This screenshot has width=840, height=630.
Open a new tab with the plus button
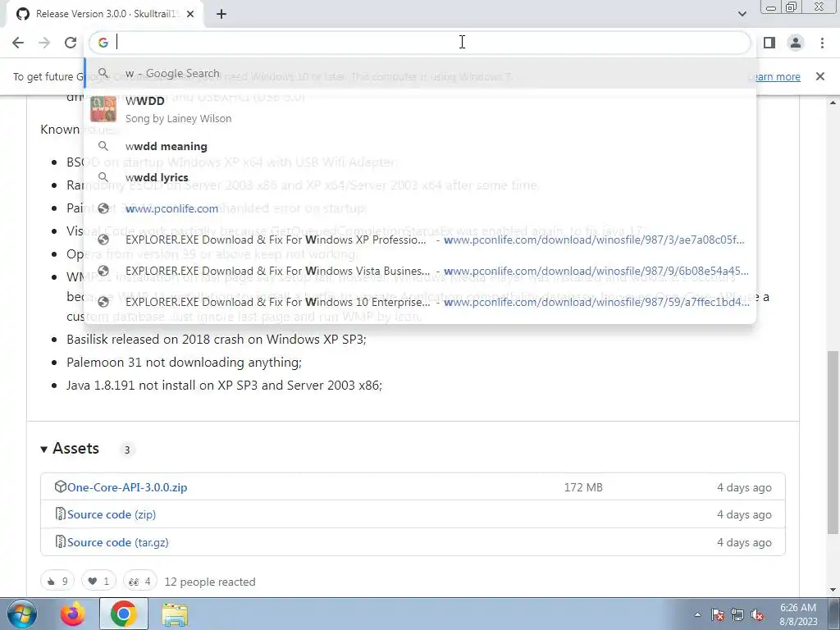point(221,14)
